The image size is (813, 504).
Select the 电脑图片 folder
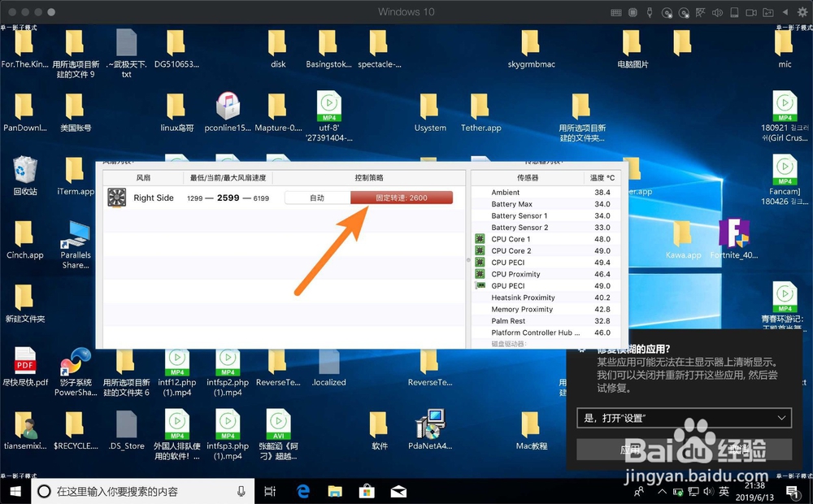tap(633, 49)
